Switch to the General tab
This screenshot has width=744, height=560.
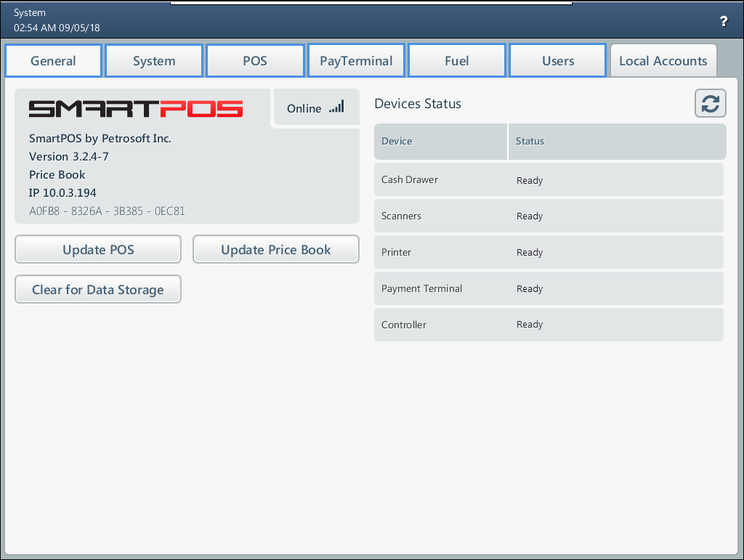[53, 61]
